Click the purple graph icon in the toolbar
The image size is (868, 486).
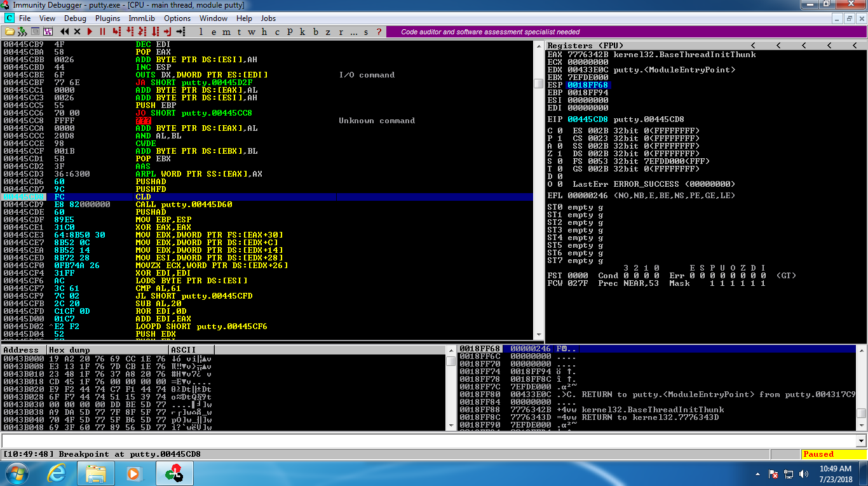point(47,32)
